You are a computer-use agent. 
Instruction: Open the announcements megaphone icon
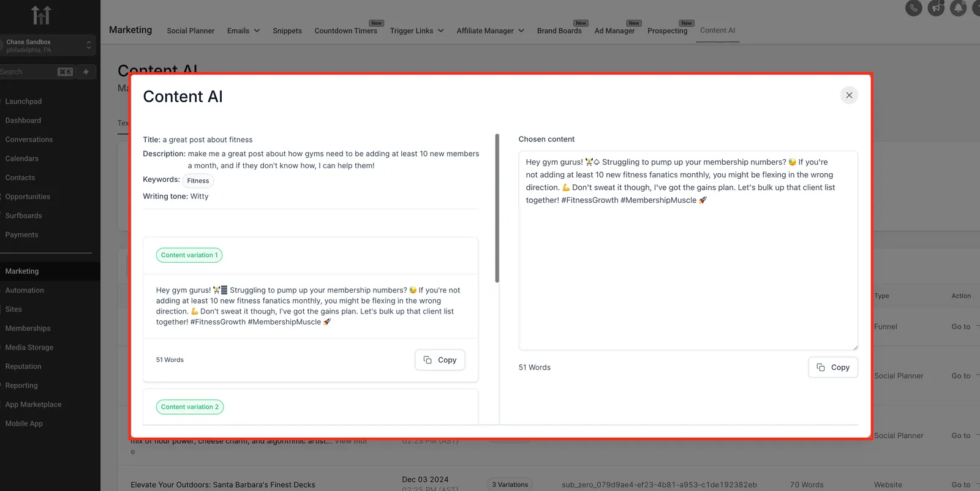936,8
